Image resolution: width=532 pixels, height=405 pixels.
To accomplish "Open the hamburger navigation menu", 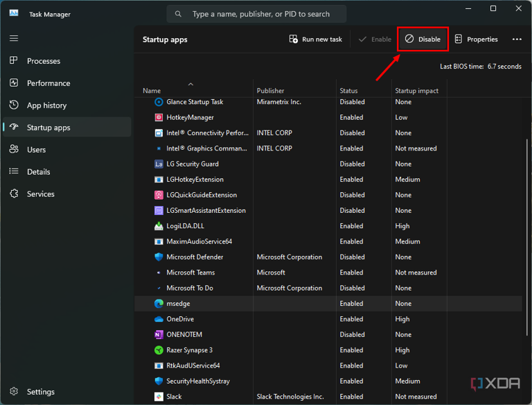I will [x=14, y=38].
